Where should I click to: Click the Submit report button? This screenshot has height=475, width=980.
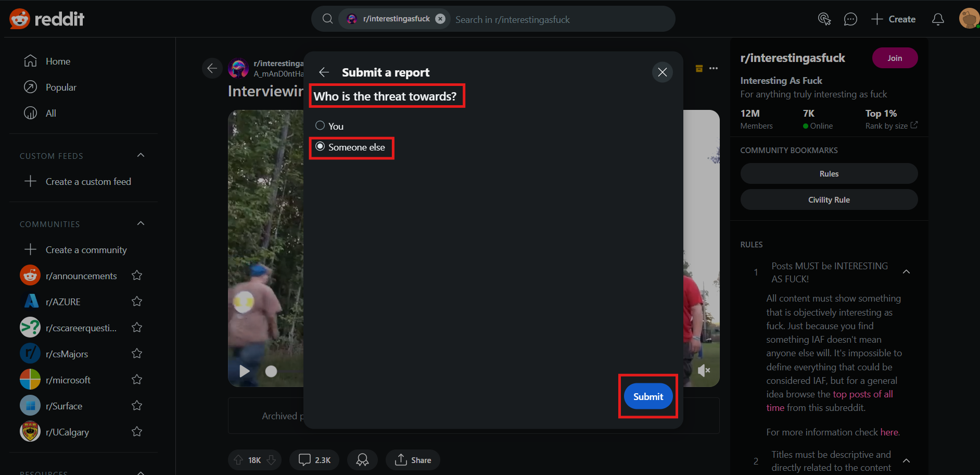coord(648,396)
